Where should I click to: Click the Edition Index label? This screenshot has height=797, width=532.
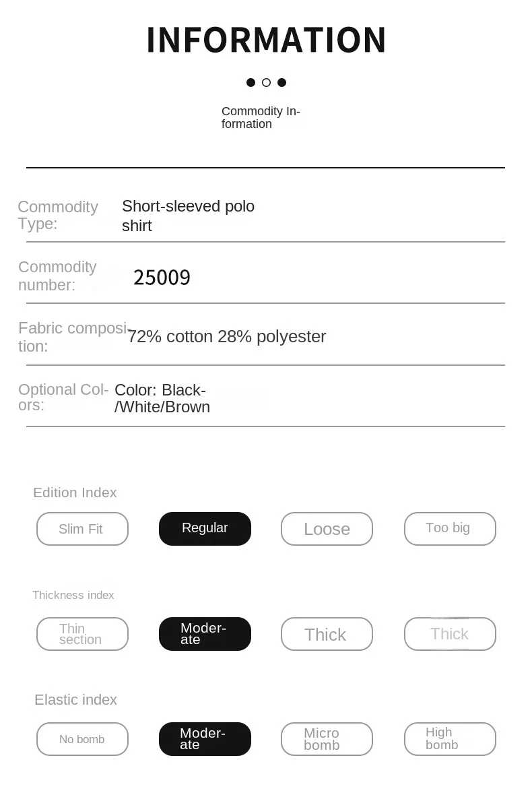coord(75,492)
